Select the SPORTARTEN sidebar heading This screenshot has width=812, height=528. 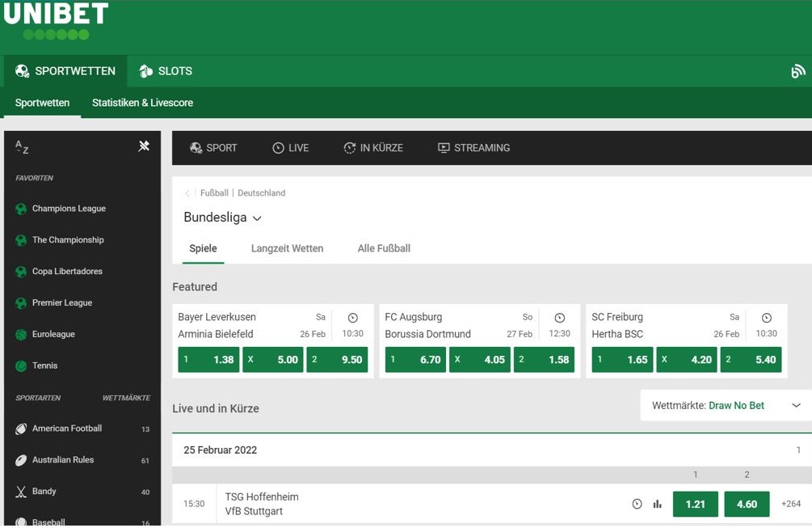[x=38, y=398]
